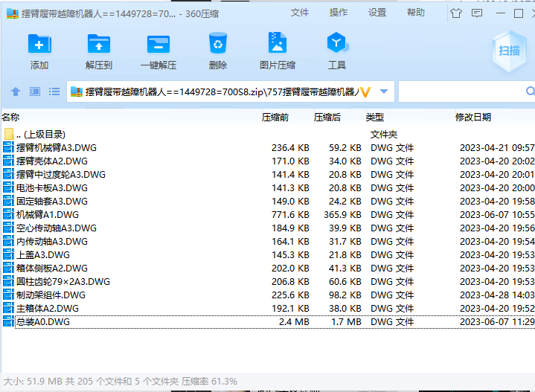Image resolution: width=535 pixels, height=392 pixels.
Task: Open the 文件 (File) menu
Action: click(x=300, y=13)
